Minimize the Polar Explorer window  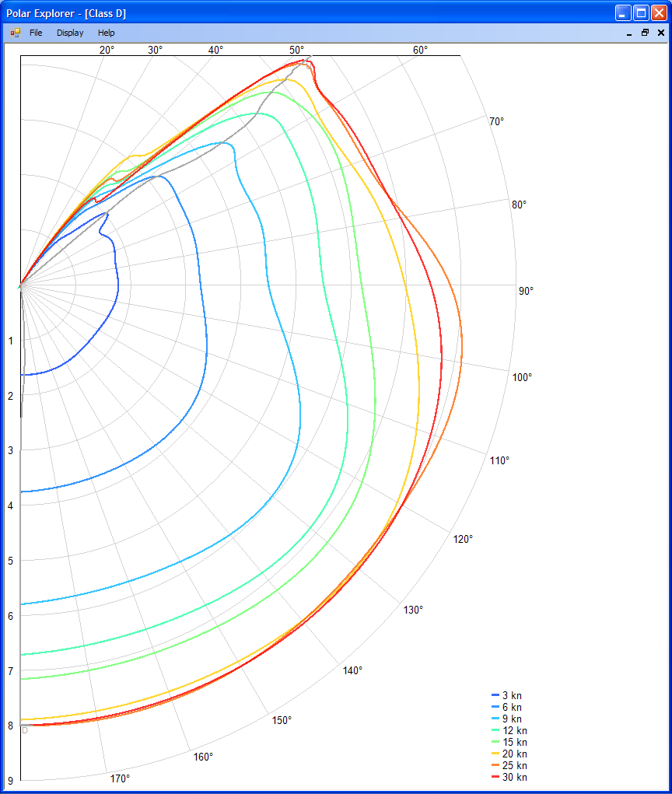click(623, 12)
